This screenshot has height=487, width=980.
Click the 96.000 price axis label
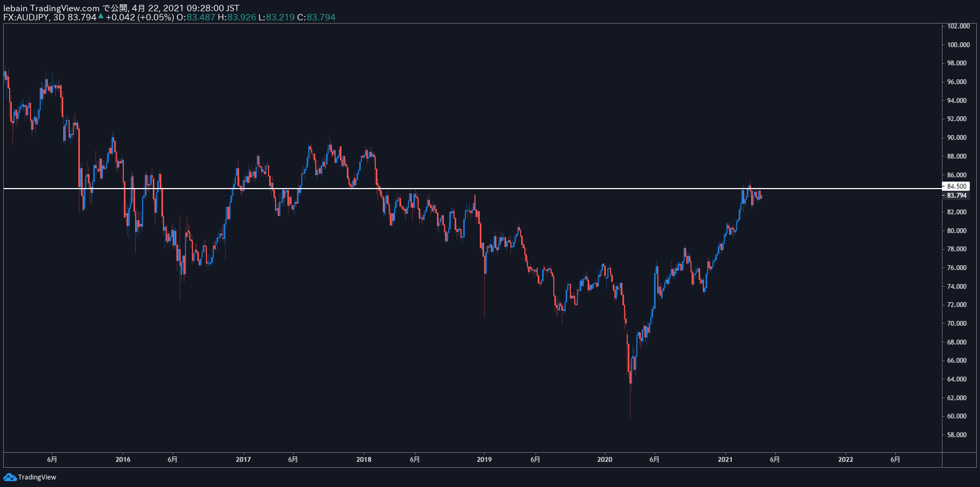956,82
